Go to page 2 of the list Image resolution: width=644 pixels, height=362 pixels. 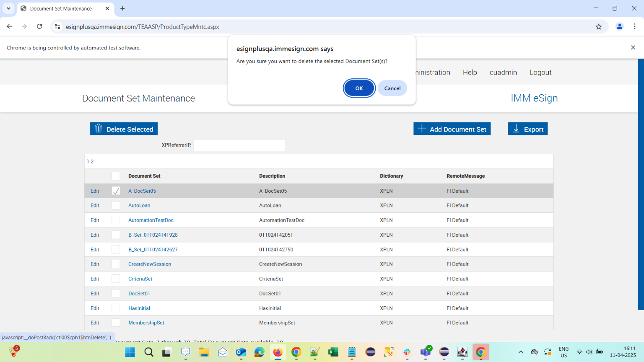92,161
